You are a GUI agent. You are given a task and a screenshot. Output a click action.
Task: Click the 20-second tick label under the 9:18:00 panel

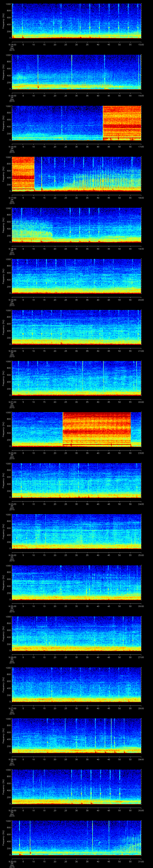click(x=55, y=249)
